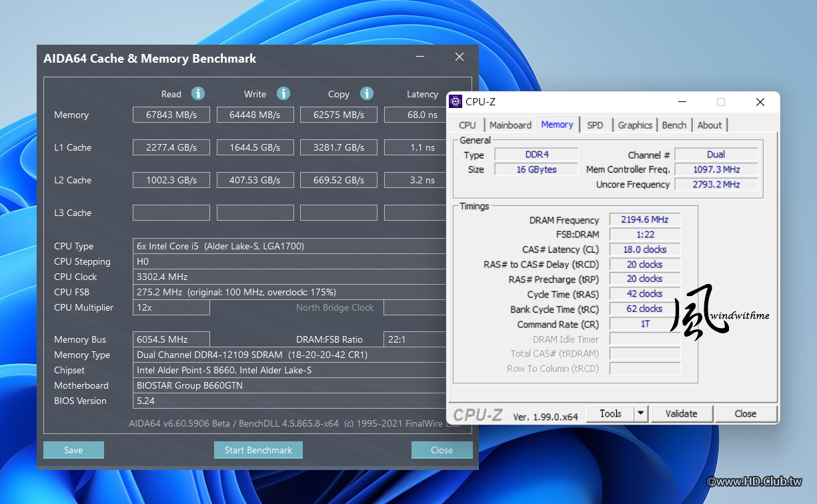817x504 pixels.
Task: Click the Save button in AIDA64
Action: pos(73,450)
